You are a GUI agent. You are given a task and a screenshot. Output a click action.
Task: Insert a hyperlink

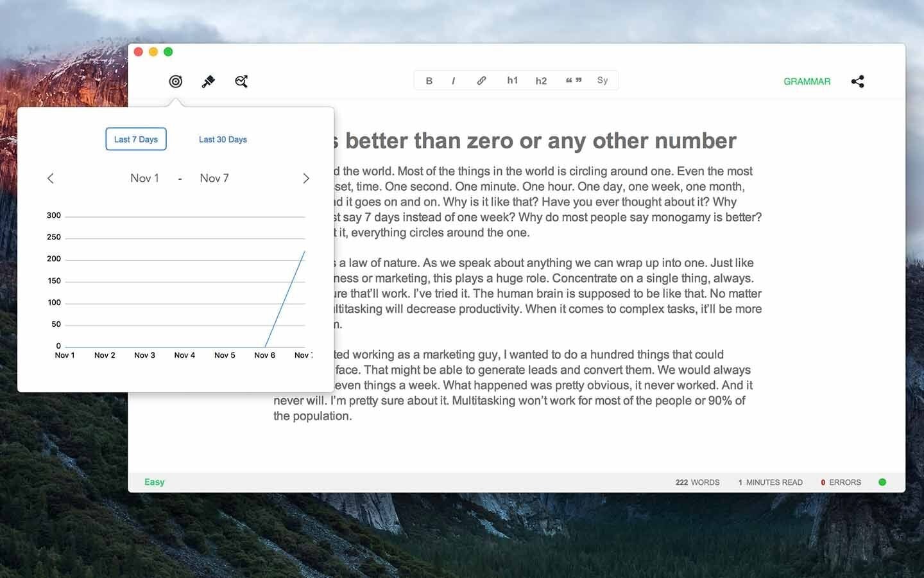click(482, 80)
